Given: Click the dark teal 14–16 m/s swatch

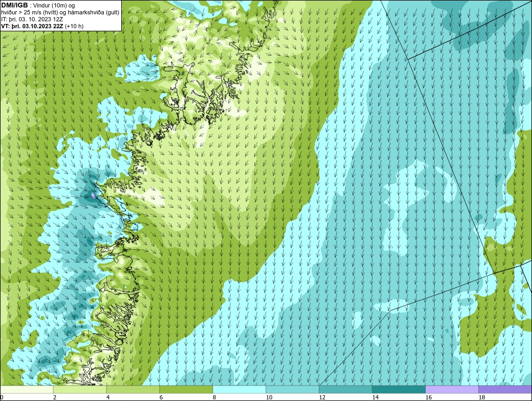Looking at the screenshot, I should point(398,389).
